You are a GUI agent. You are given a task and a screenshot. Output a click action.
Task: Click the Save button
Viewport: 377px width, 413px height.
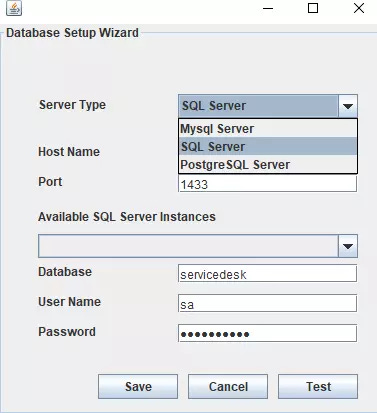coord(138,387)
